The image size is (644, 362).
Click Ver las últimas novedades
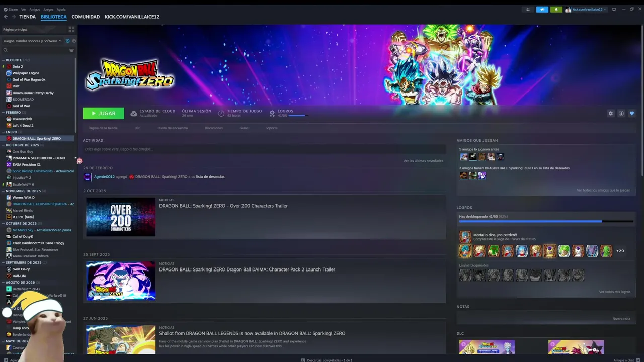pos(423,161)
